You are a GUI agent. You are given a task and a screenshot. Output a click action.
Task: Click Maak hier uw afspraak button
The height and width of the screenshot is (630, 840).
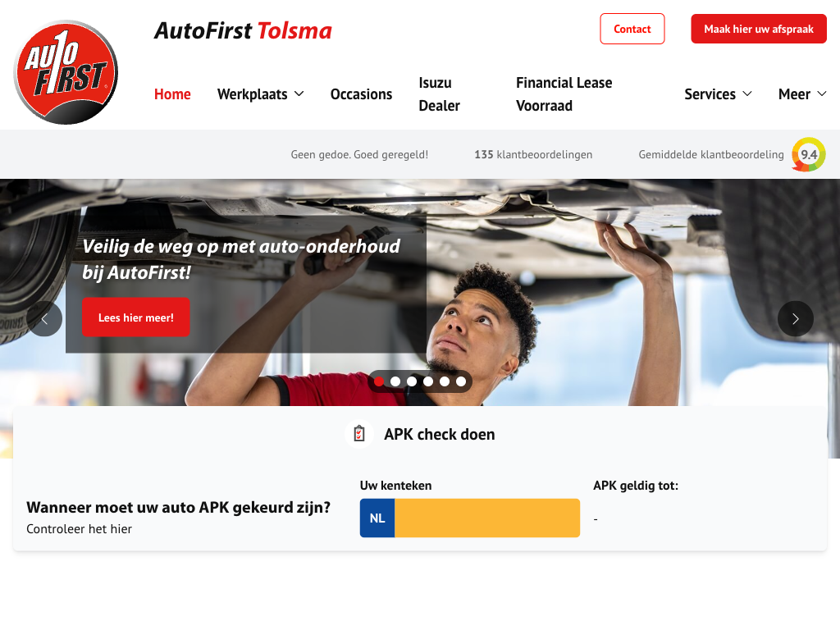pos(759,29)
